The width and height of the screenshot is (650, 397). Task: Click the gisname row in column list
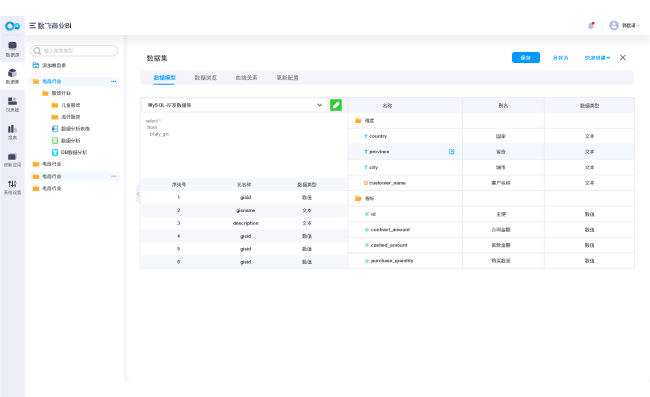[244, 211]
